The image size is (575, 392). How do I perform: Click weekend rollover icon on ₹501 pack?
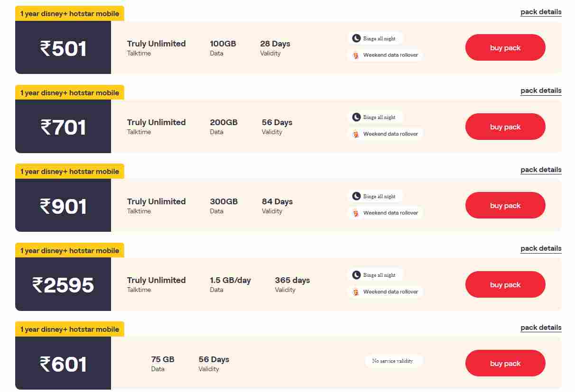[x=356, y=55]
